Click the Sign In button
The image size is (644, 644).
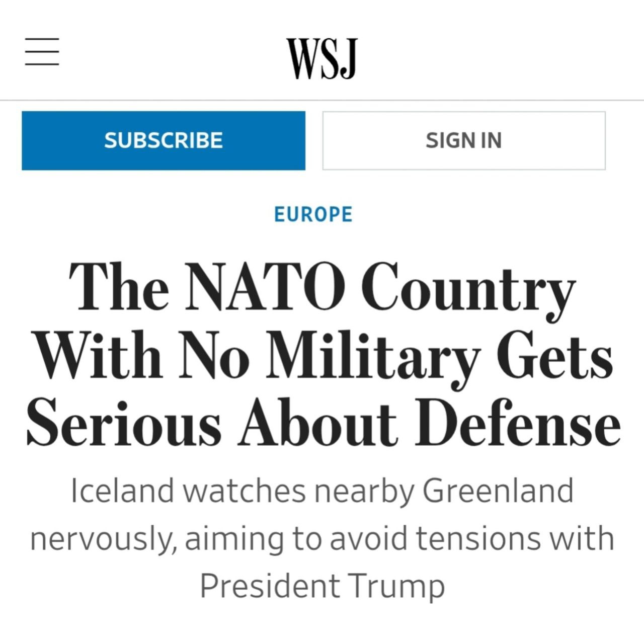[x=463, y=140]
